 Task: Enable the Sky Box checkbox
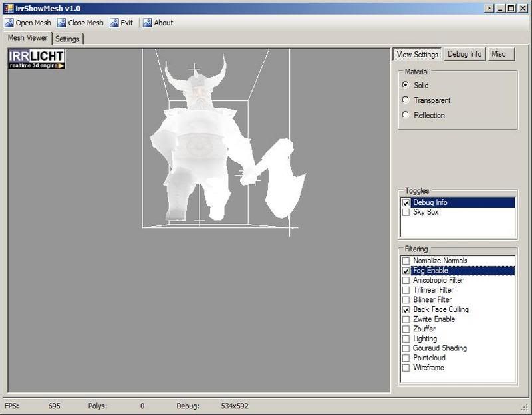(x=406, y=212)
